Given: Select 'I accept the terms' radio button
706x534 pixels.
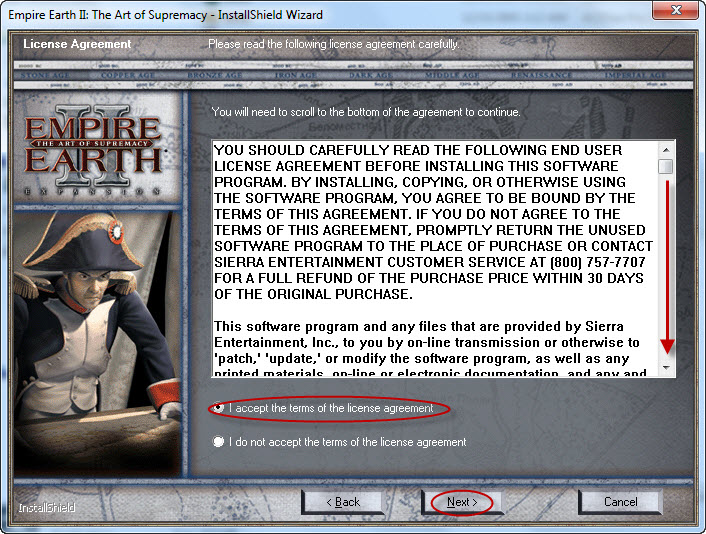Looking at the screenshot, I should [x=218, y=408].
